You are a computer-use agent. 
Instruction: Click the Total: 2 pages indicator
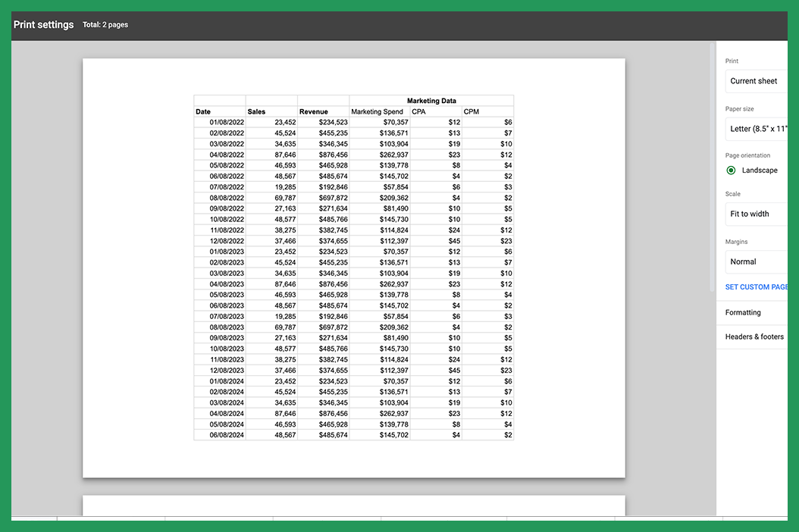105,24
